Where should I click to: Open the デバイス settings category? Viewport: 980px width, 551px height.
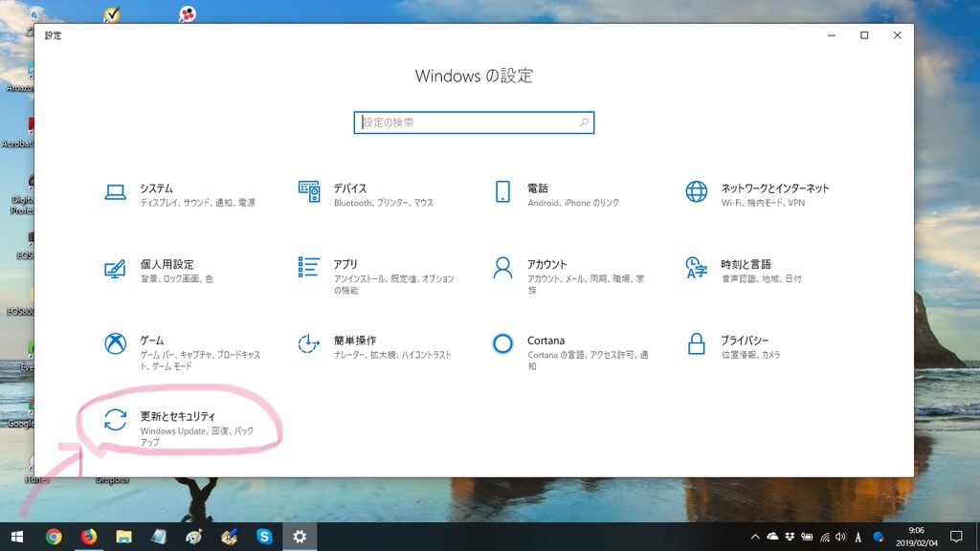tap(367, 194)
